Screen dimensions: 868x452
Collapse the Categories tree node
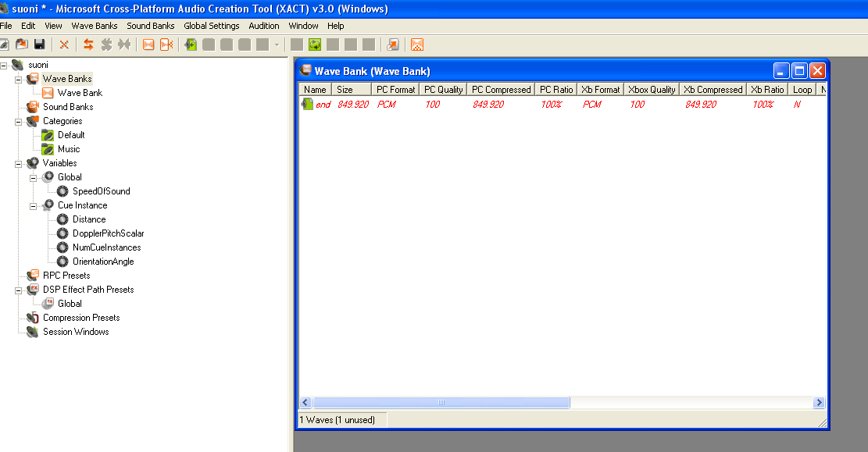coord(18,122)
